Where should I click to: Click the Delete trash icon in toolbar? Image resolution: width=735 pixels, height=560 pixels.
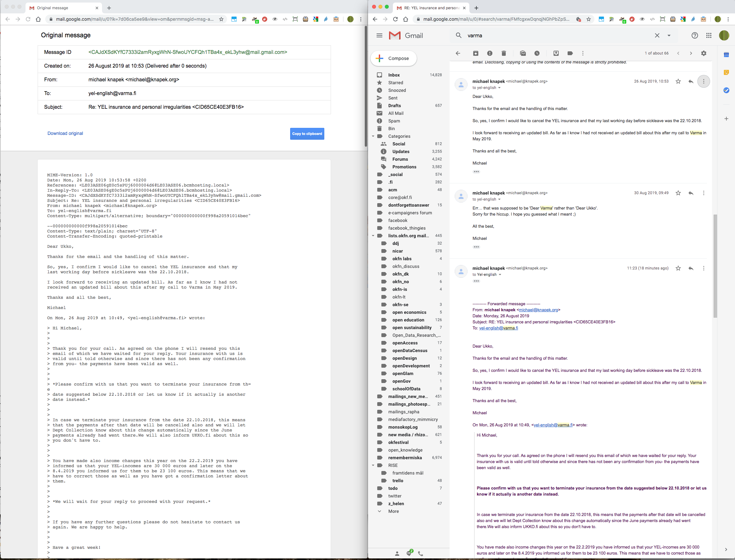pyautogui.click(x=504, y=53)
